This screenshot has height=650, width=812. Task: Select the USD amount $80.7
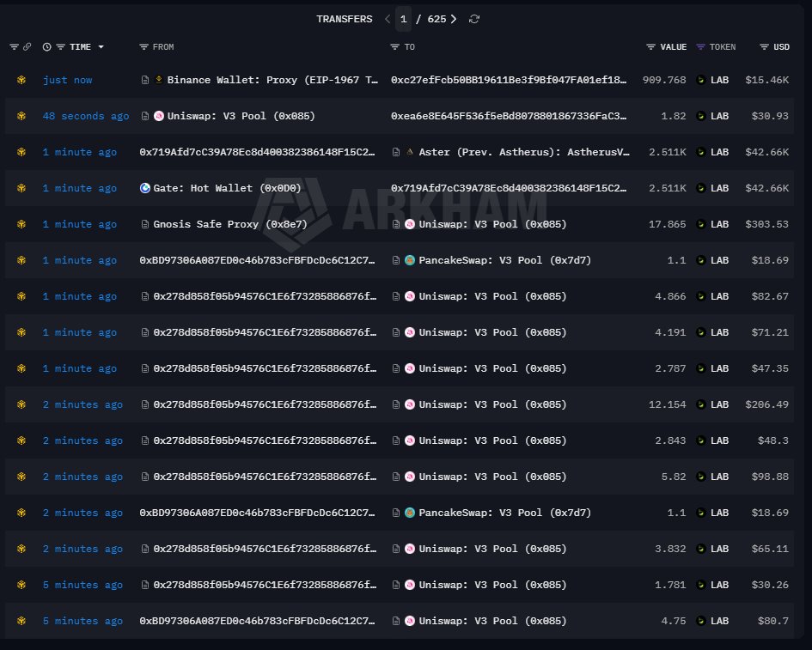(773, 621)
